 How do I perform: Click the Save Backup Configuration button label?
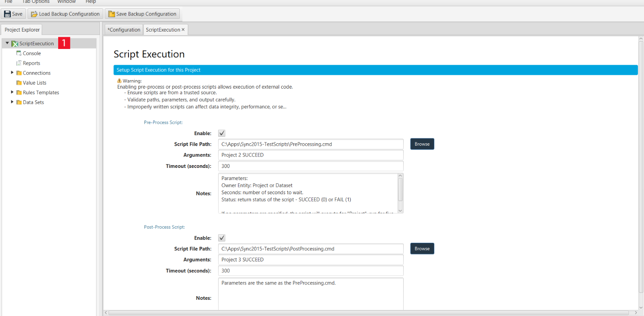pyautogui.click(x=146, y=14)
